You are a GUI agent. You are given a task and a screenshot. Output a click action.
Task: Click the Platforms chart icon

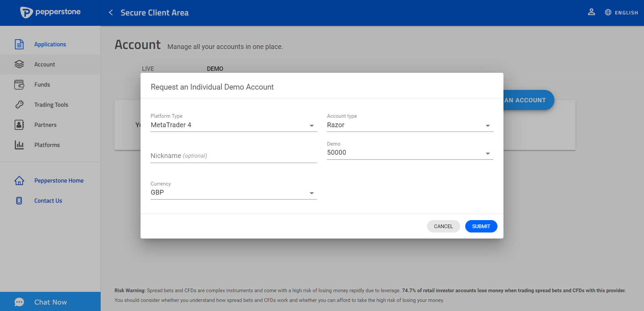(x=19, y=145)
